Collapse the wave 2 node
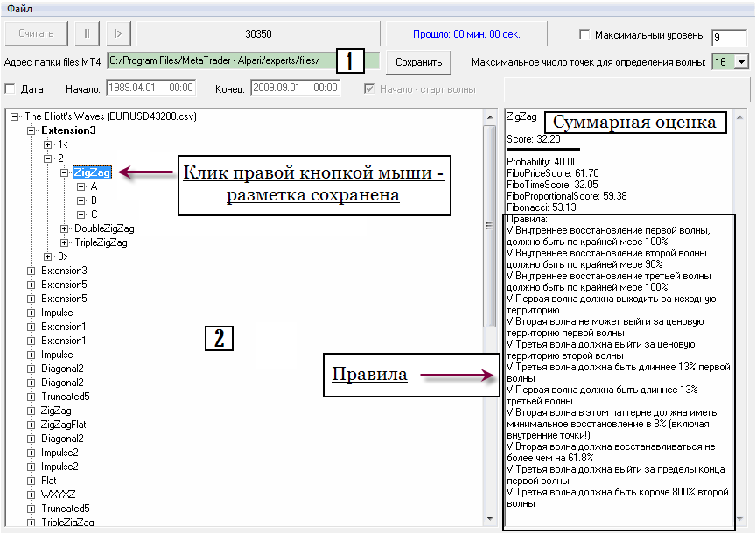The height and width of the screenshot is (534, 756). (x=47, y=158)
